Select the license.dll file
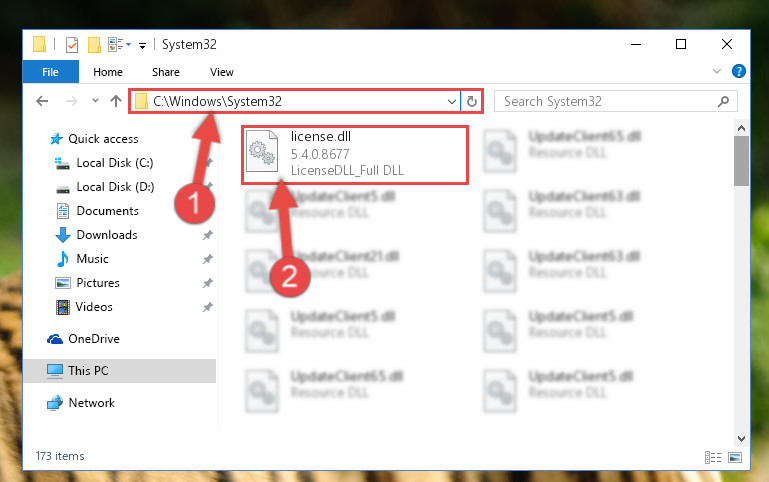This screenshot has width=769, height=482. [355, 154]
